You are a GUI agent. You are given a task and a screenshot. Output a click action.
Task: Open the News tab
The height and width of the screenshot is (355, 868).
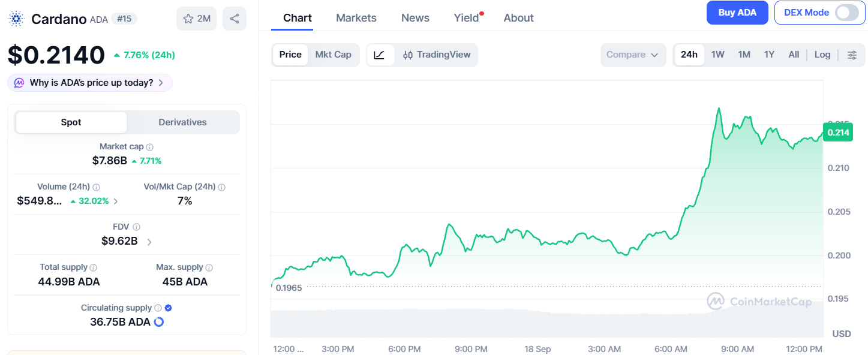pos(415,18)
